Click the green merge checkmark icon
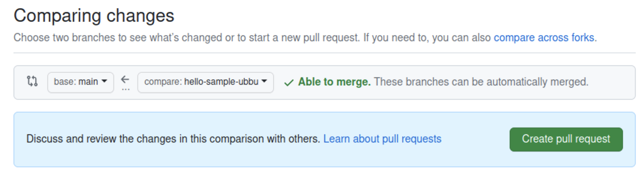Screen dimensions: 644x174 pyautogui.click(x=289, y=82)
